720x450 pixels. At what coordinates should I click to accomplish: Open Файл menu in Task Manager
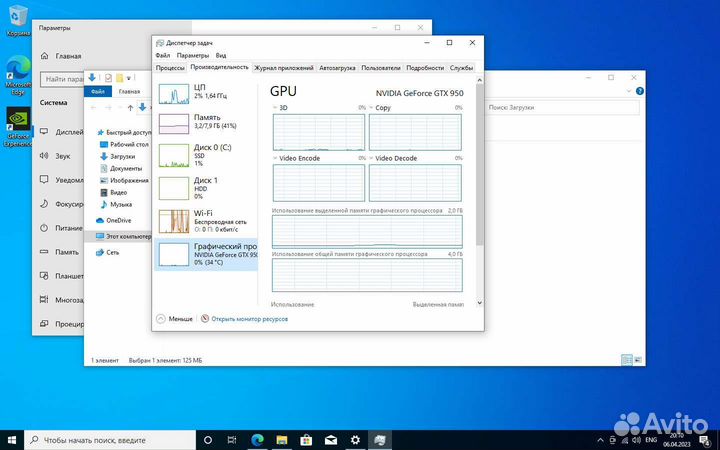click(163, 55)
